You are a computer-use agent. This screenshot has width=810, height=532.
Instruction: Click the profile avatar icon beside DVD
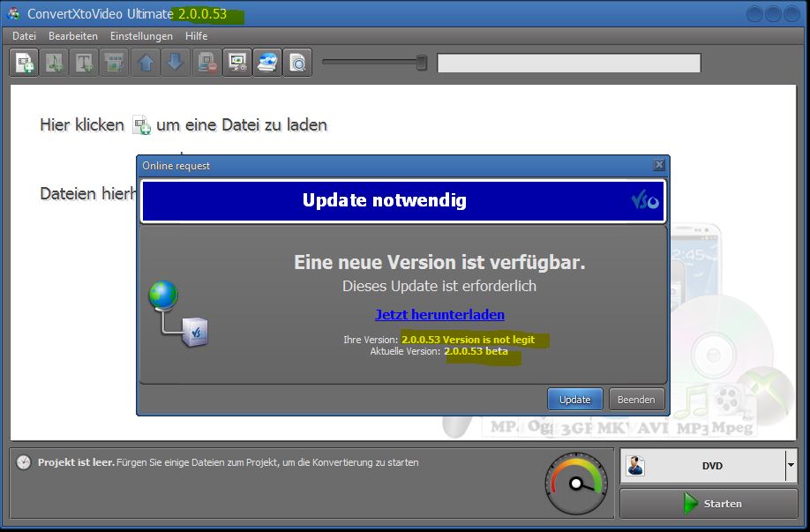[635, 465]
